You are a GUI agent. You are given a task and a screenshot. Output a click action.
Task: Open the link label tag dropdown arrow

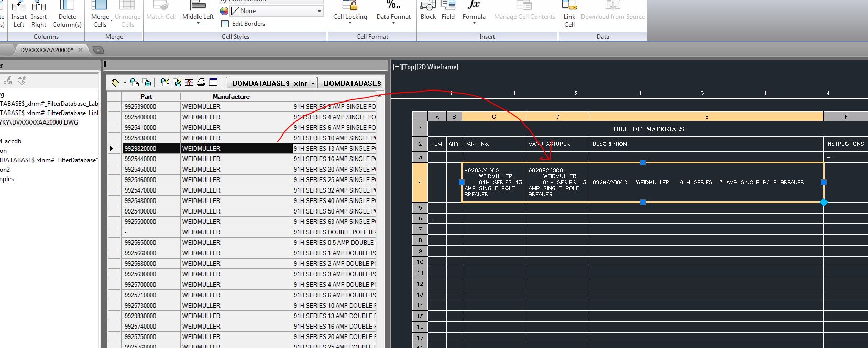pyautogui.click(x=125, y=83)
